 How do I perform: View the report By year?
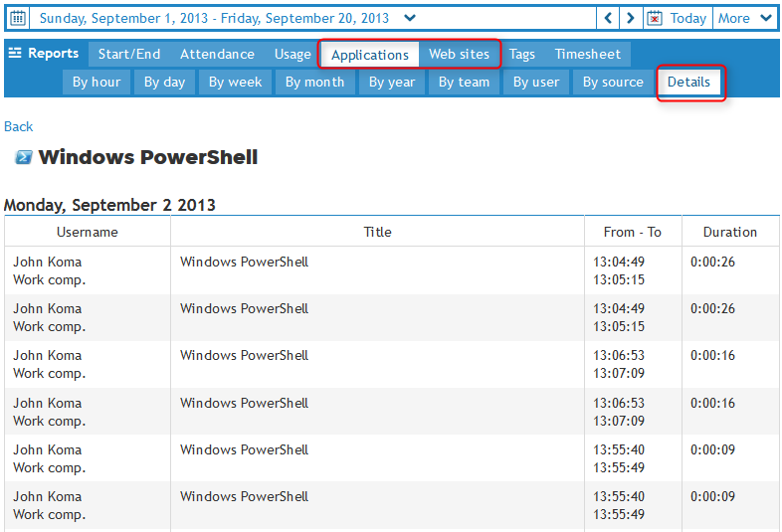point(392,82)
